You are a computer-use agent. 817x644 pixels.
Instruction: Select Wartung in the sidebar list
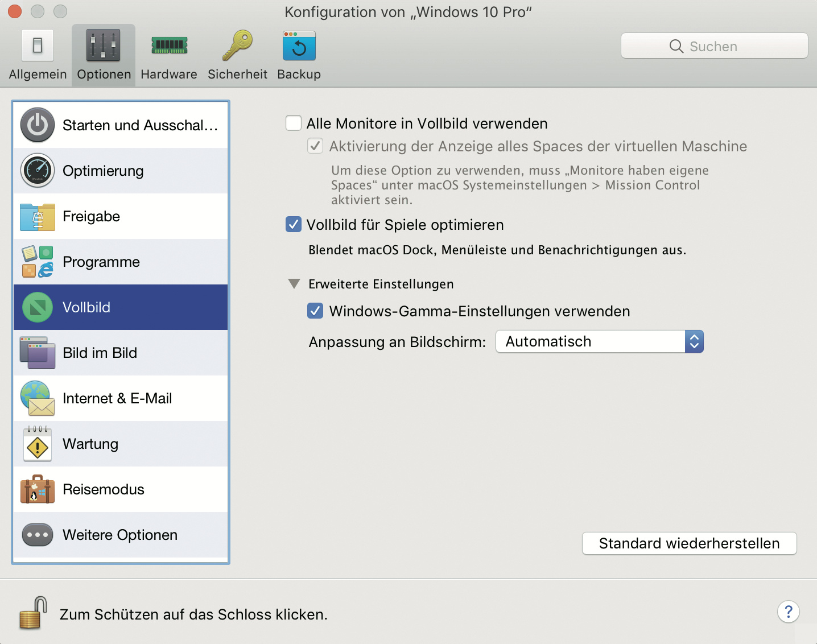click(121, 444)
